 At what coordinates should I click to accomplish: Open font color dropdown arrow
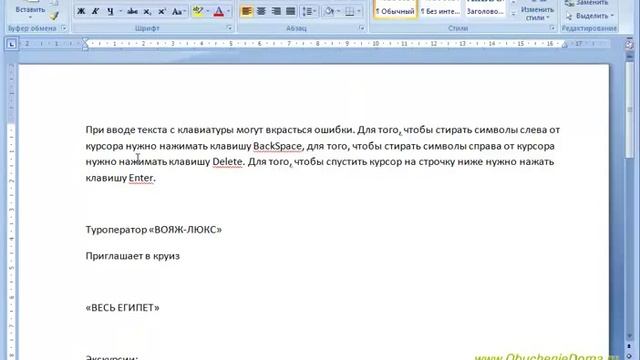point(228,11)
